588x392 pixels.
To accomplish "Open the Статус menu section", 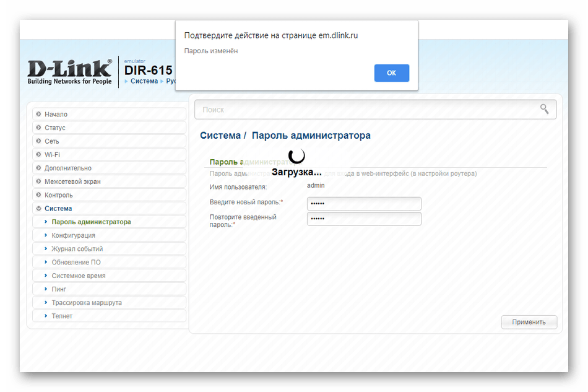I will pyautogui.click(x=109, y=128).
